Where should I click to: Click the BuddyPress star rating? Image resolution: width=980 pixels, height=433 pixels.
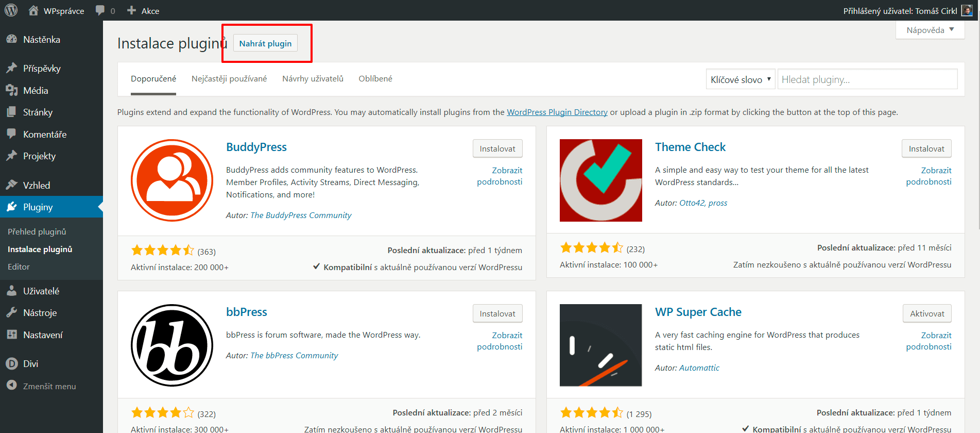click(162, 251)
